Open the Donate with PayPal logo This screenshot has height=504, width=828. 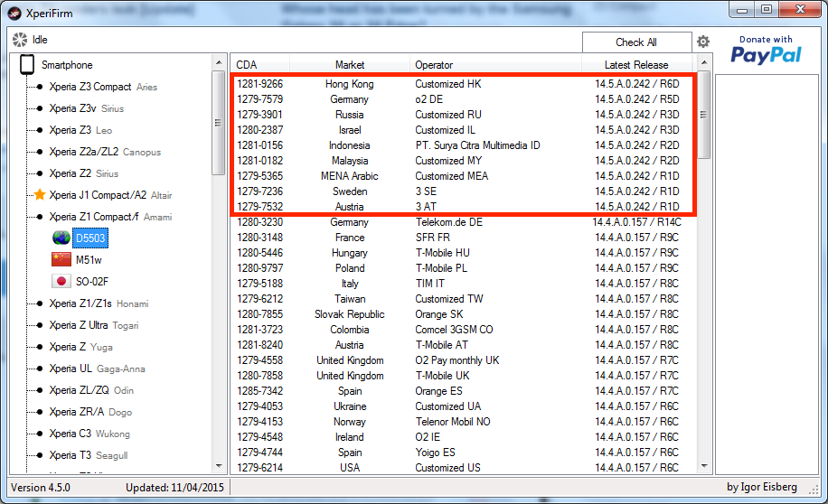coord(766,51)
